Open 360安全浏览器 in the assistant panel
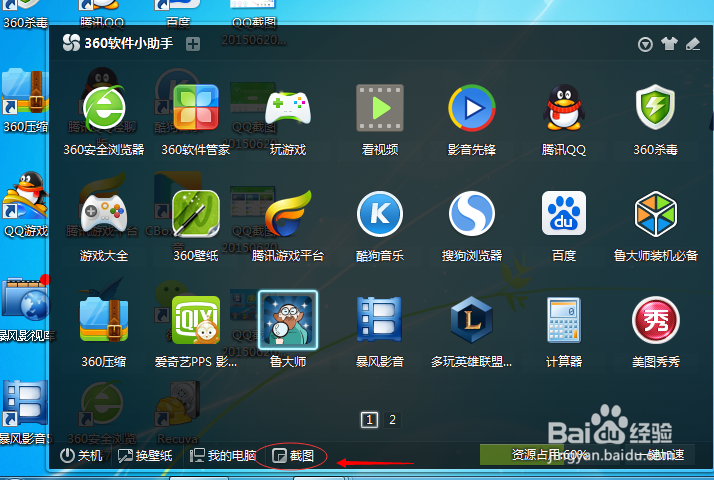Viewport: 714px width, 480px height. (104, 108)
